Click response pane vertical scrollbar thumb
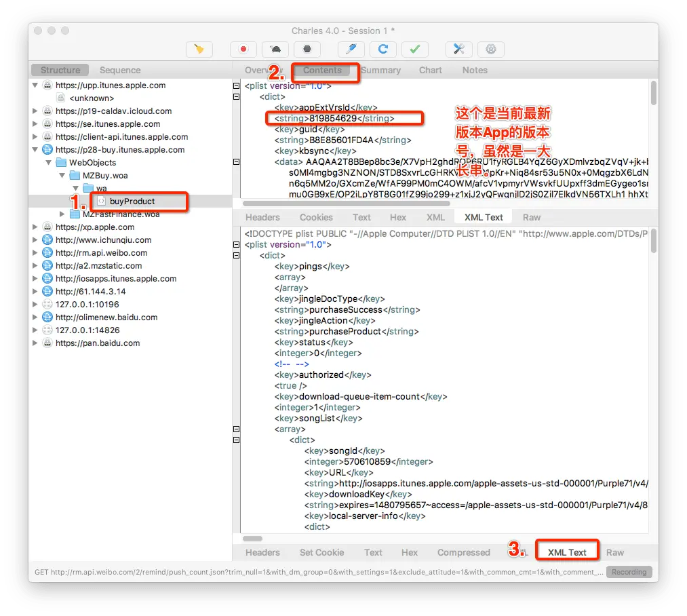This screenshot has width=687, height=616. pyautogui.click(x=653, y=241)
